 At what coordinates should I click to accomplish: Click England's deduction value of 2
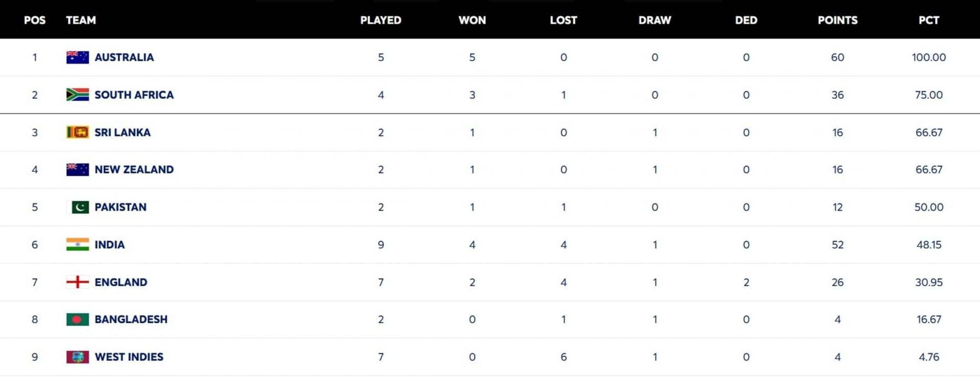click(746, 282)
